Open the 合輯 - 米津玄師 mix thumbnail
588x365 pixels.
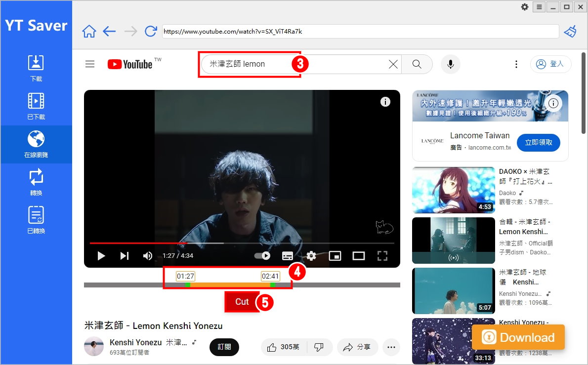(x=454, y=241)
